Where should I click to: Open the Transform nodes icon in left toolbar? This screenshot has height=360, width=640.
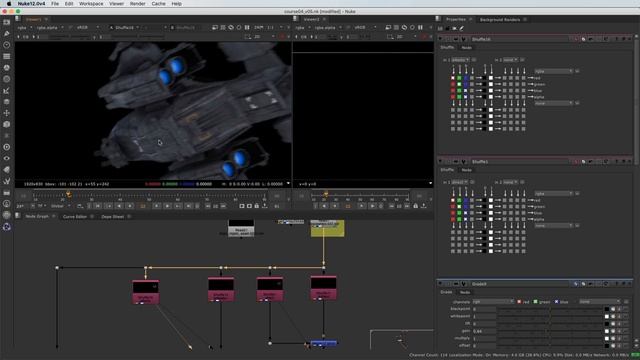click(7, 113)
